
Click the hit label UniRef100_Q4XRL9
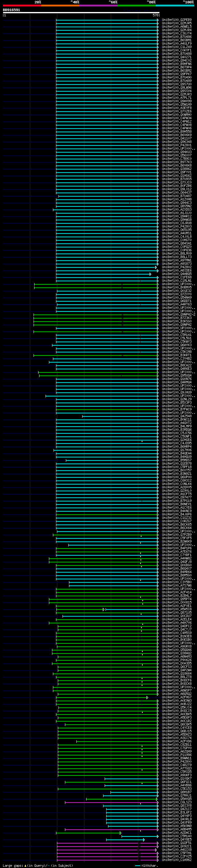[x=177, y=819]
